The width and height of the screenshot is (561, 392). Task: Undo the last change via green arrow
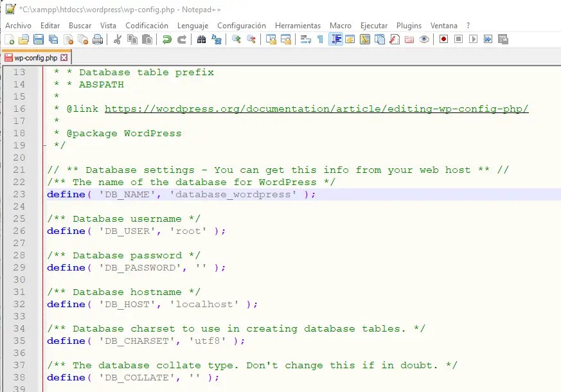[167, 39]
